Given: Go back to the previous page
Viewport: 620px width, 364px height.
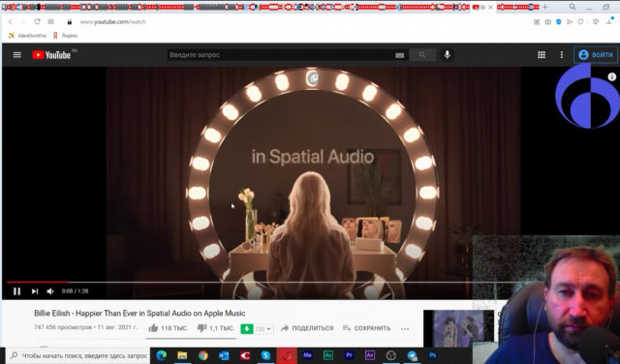Looking at the screenshot, I should point(11,21).
